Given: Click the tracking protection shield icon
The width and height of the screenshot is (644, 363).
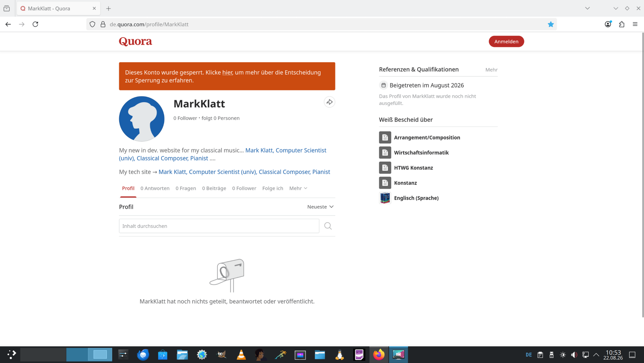Looking at the screenshot, I should coord(92,24).
